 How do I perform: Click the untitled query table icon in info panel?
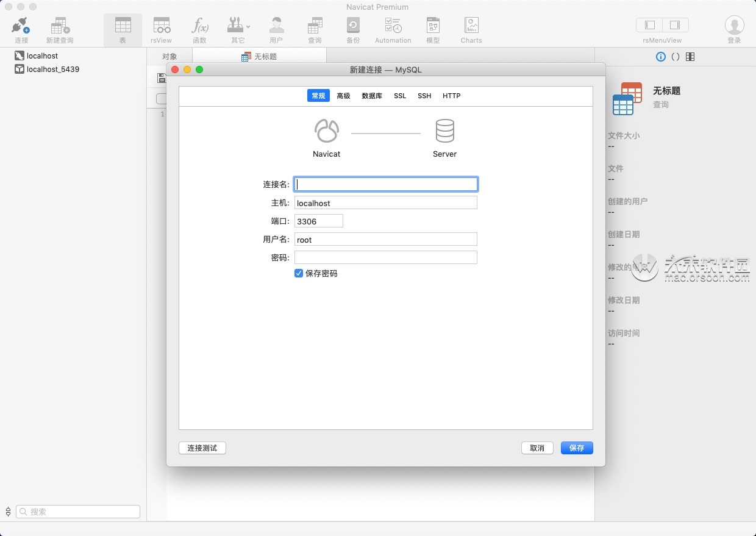click(627, 98)
